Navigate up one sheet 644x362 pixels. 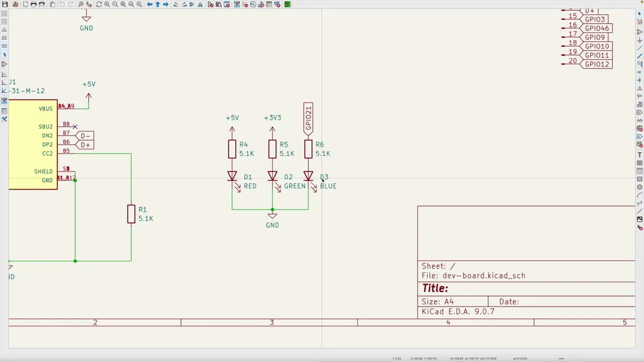point(157,5)
